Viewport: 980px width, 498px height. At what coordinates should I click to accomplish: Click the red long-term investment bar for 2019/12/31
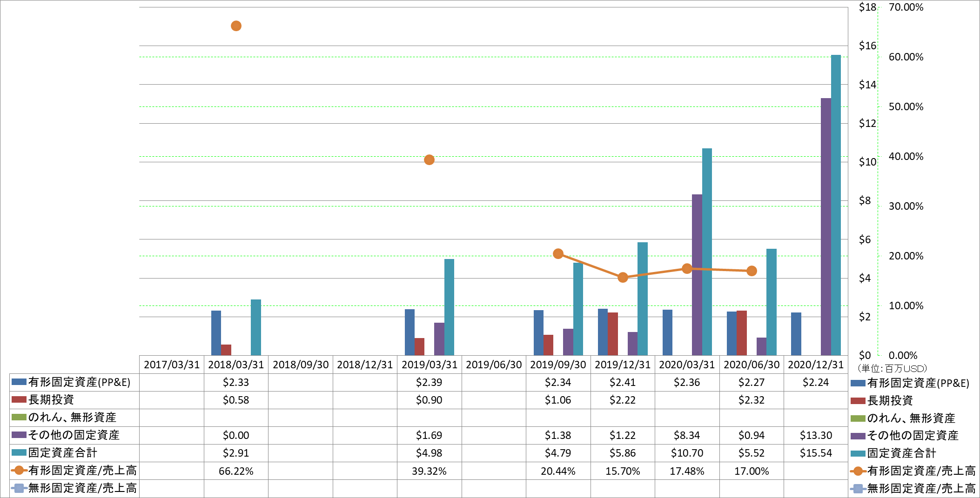tap(613, 334)
